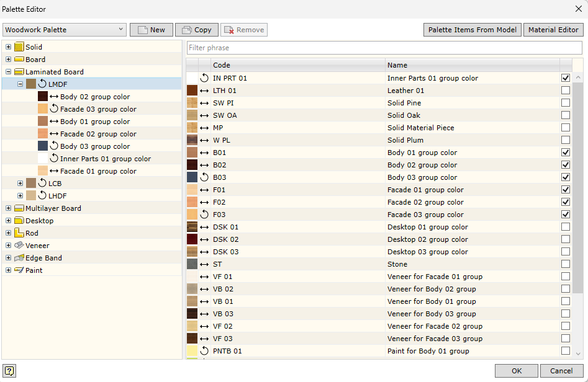Screen dimensions: 588x382
Task: Click the Edge Band category icon
Action: pyautogui.click(x=19, y=257)
